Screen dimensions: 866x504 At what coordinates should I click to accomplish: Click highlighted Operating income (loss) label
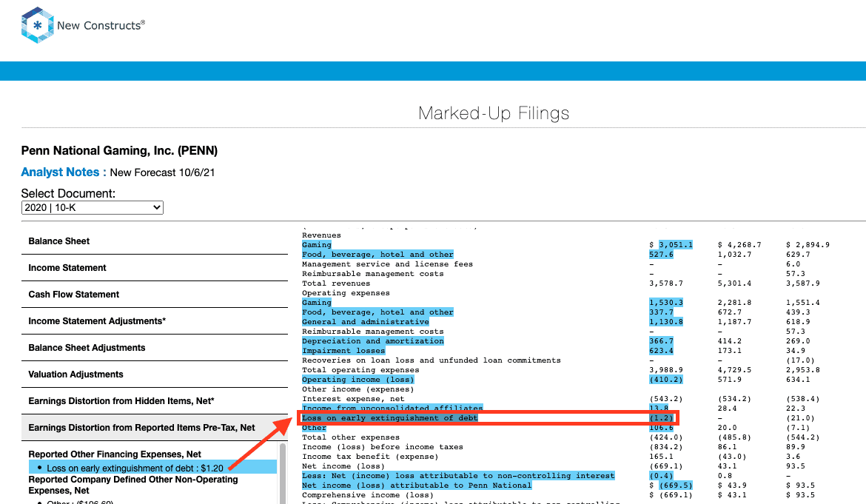(358, 380)
